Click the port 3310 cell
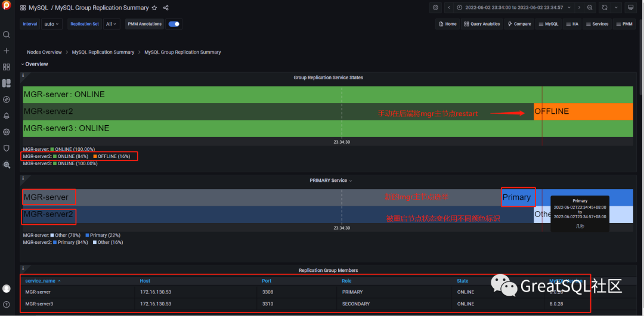This screenshot has height=316, width=644. [x=267, y=303]
